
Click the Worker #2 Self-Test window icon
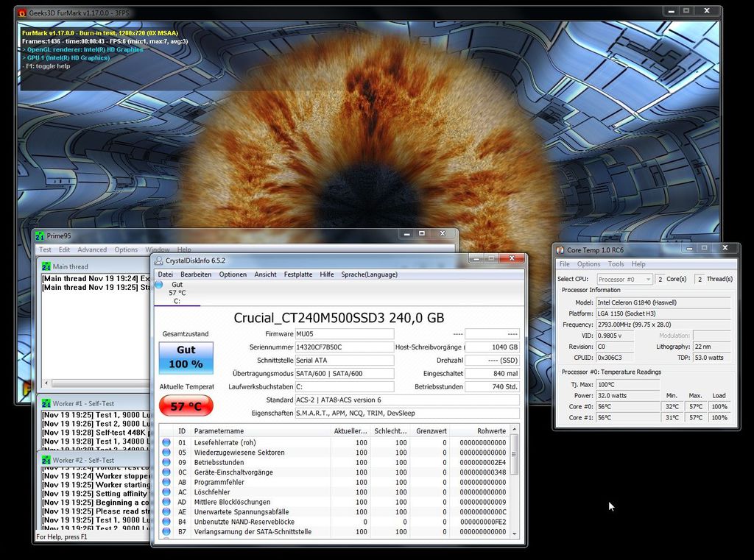(46, 460)
